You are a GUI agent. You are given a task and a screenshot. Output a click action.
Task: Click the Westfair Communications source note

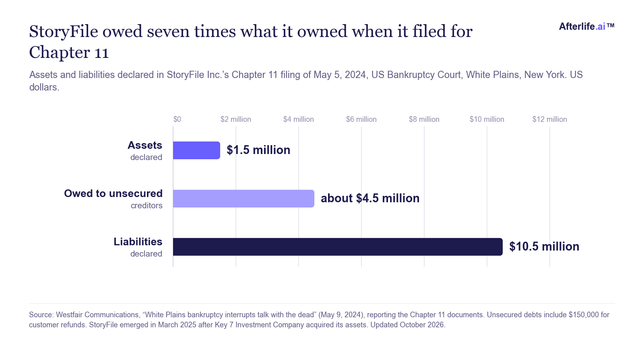click(319, 320)
